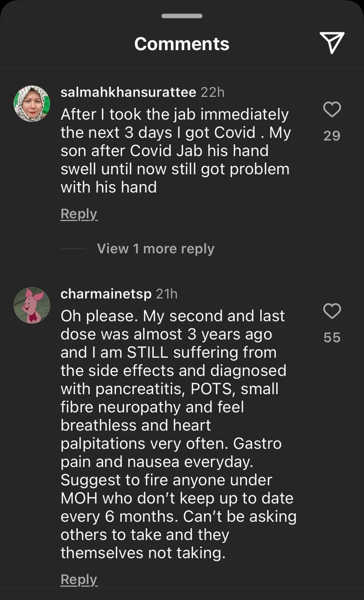364x600 pixels.
Task: Like salmahkhansurattee's comment with the heart
Action: click(x=332, y=110)
